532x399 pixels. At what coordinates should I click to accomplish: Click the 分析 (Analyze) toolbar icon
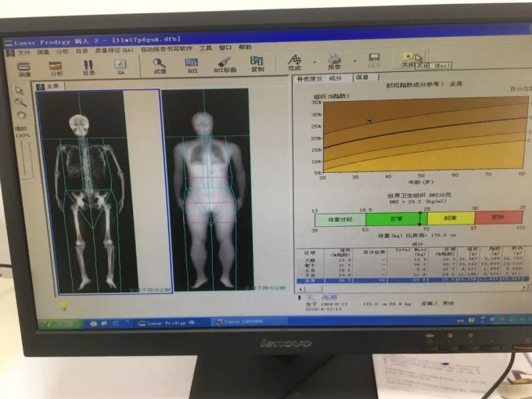click(x=56, y=69)
